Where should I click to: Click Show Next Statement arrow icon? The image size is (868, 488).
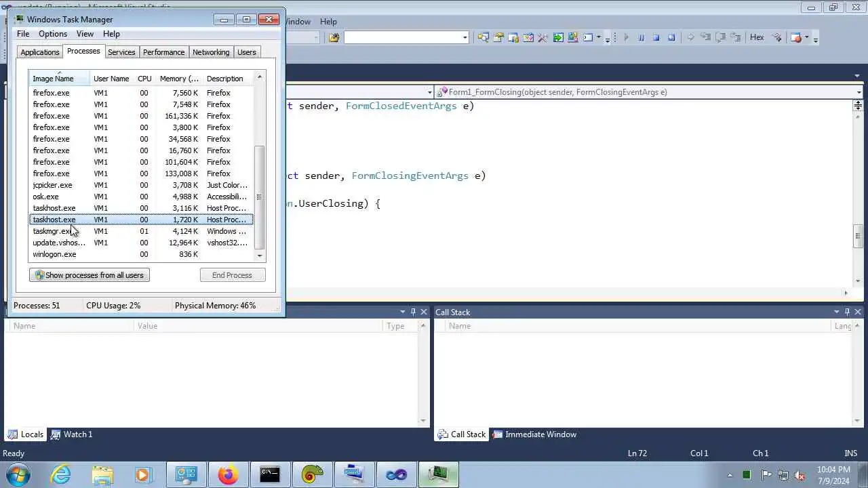click(x=691, y=38)
